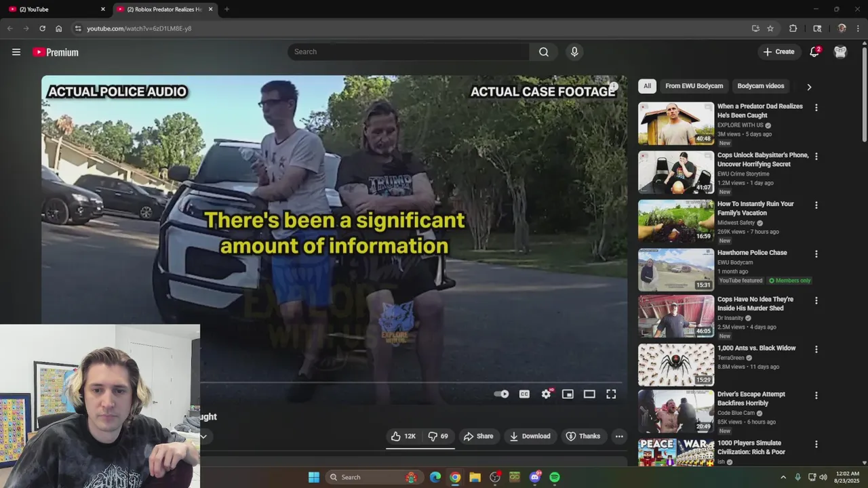Image resolution: width=868 pixels, height=488 pixels.
Task: Open Spotify from the taskbar
Action: 555,477
